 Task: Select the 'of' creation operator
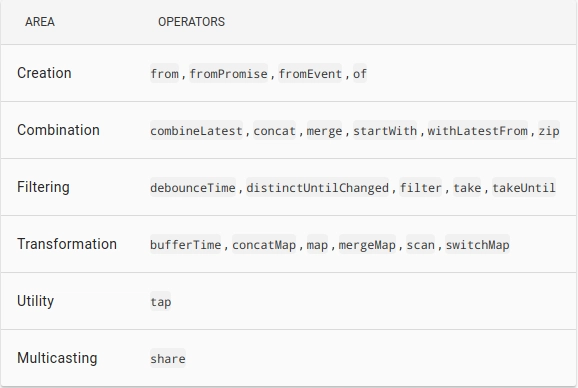[360, 73]
